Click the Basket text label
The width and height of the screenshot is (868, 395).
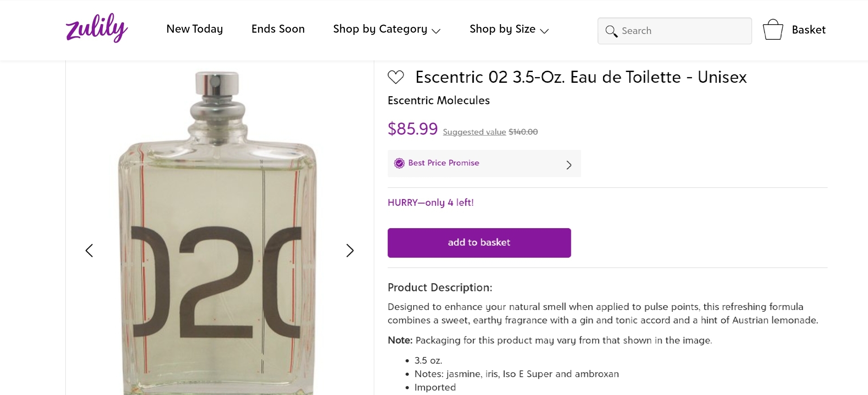(x=808, y=30)
